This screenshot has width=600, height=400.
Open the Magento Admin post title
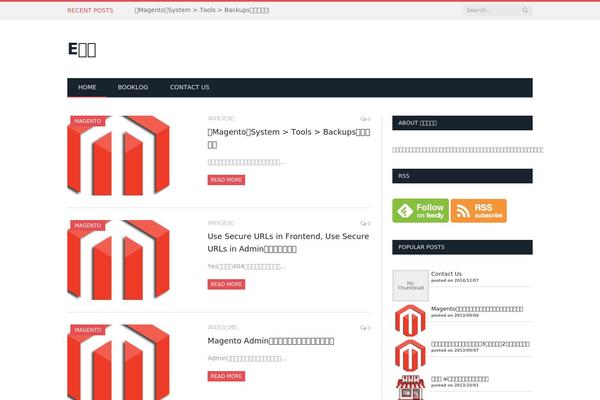[x=271, y=341]
